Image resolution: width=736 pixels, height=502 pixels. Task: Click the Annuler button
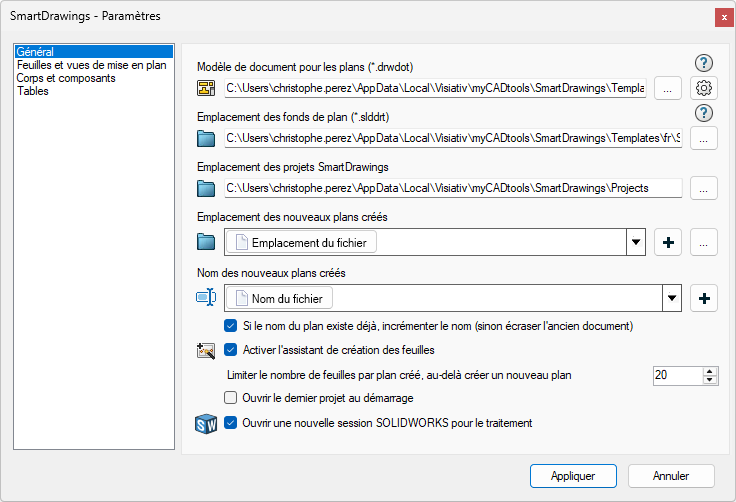pyautogui.click(x=670, y=475)
